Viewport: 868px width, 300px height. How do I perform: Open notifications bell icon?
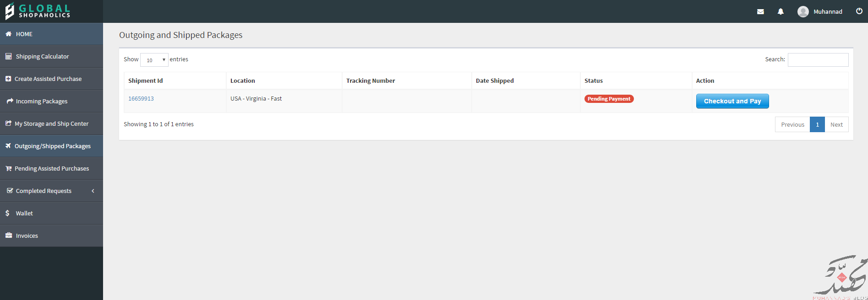(x=781, y=12)
